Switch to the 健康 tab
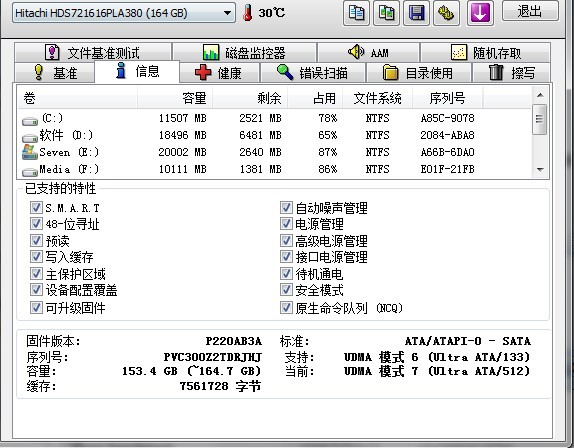The height and width of the screenshot is (448, 574). pos(219,72)
